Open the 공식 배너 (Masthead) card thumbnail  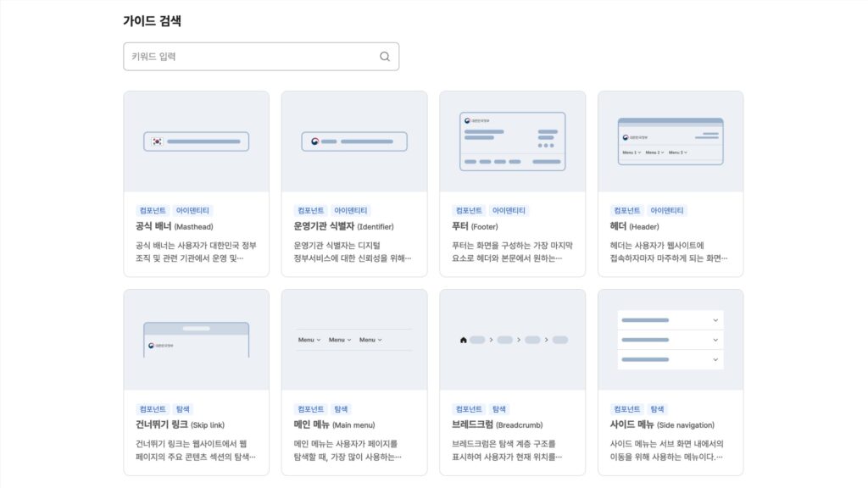coord(196,141)
